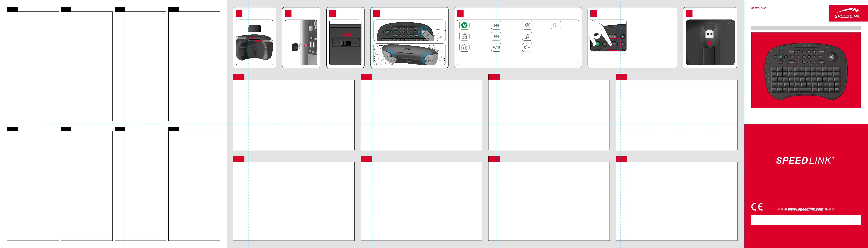Click the next track icon

496,36
